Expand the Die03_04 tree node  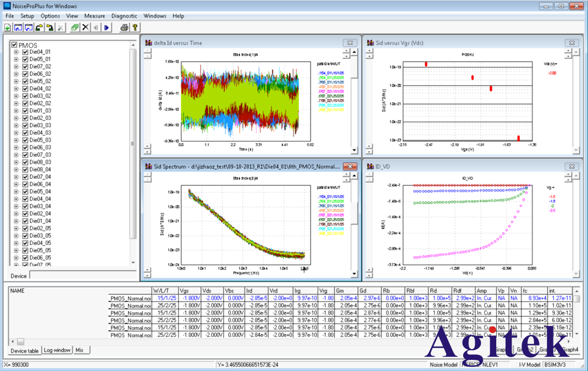[16, 206]
